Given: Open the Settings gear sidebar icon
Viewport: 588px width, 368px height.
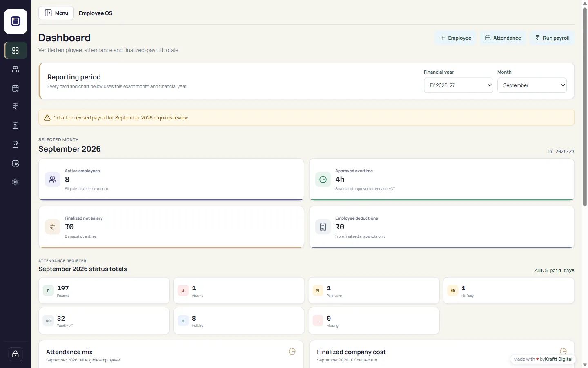Looking at the screenshot, I should pos(16,182).
